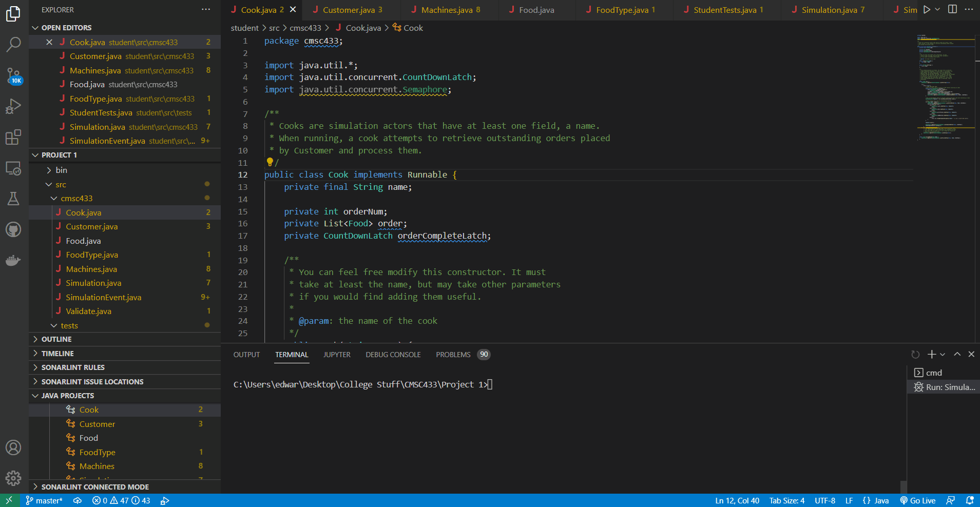The width and height of the screenshot is (980, 507).
Task: Click the lightbulb code action icon
Action: pyautogui.click(x=270, y=162)
